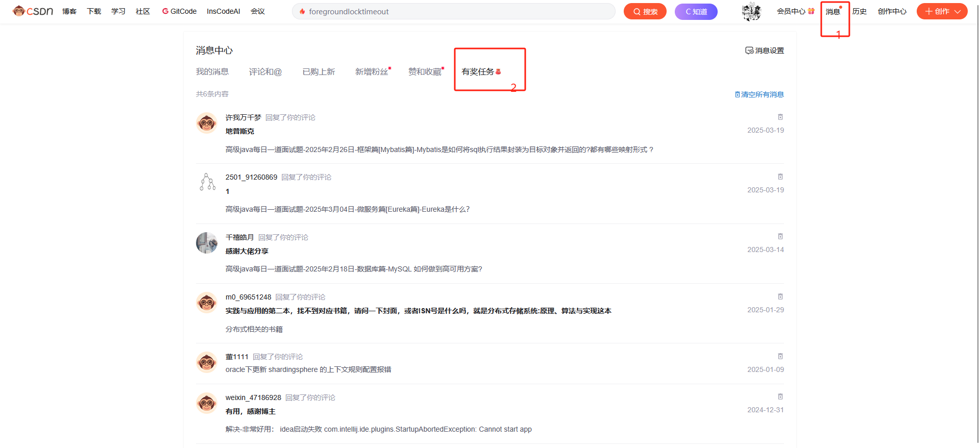The height and width of the screenshot is (448, 980).
Task: Switch to 我的消息 tab
Action: 212,72
